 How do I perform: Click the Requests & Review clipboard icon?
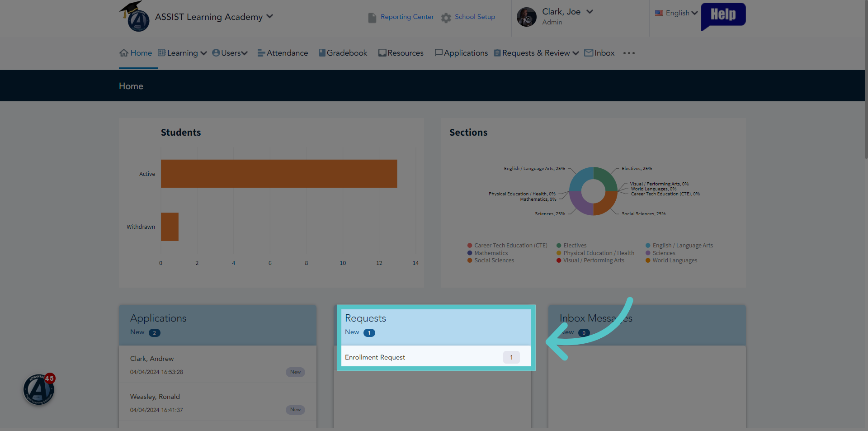point(497,53)
